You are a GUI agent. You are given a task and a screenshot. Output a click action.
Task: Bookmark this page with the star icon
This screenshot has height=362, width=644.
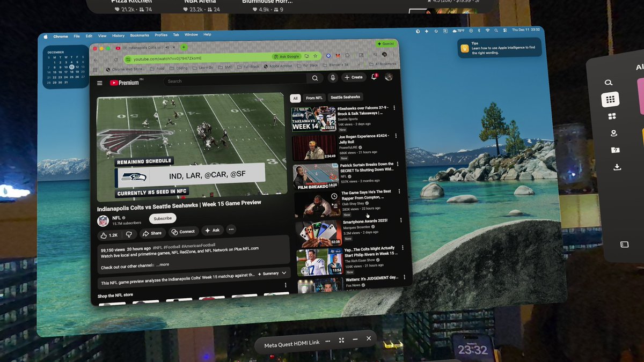(314, 56)
